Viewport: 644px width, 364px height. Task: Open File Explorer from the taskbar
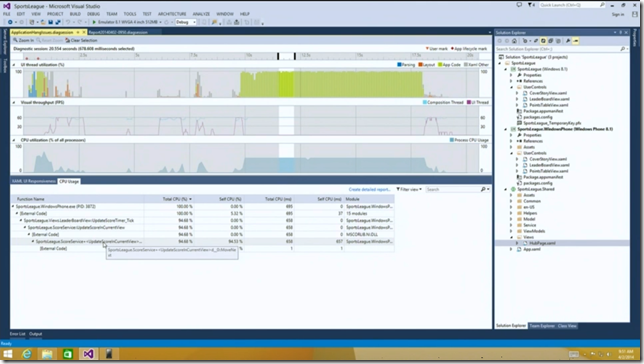coord(47,354)
